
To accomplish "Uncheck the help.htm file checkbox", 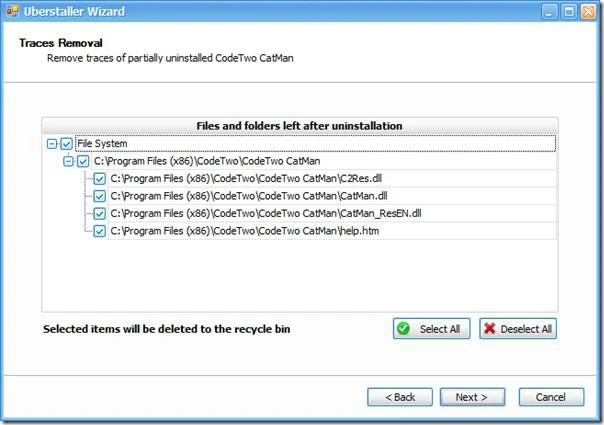I will [99, 231].
